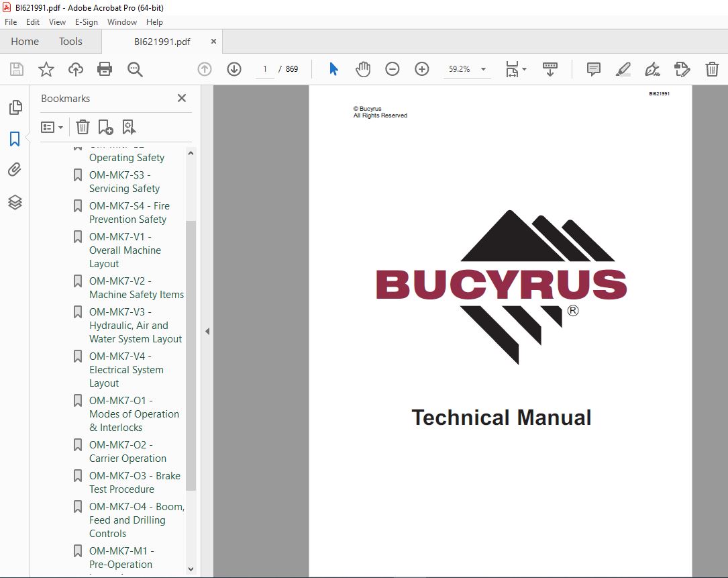
Task: Add file to starred favorites
Action: click(46, 69)
